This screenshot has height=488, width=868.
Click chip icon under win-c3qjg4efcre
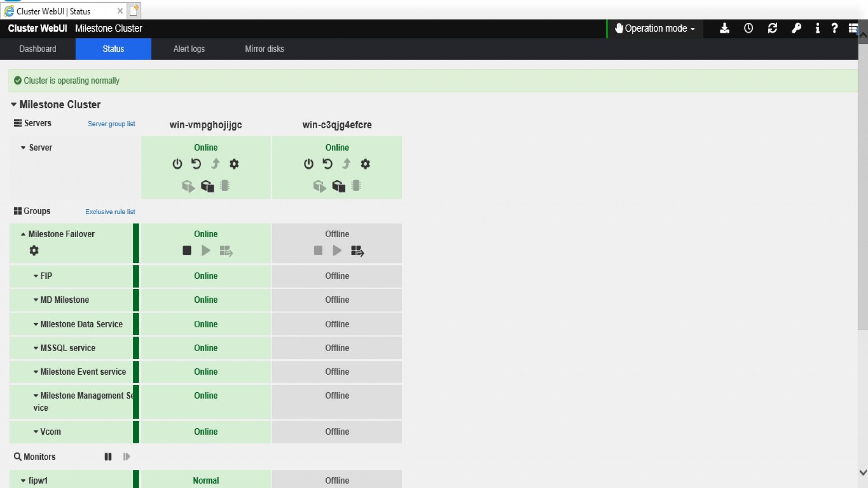356,186
